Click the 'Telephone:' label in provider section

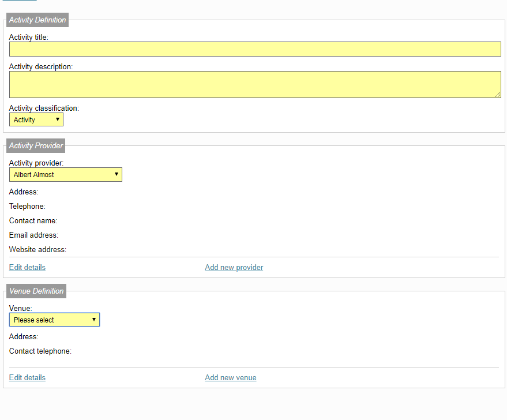coord(27,207)
